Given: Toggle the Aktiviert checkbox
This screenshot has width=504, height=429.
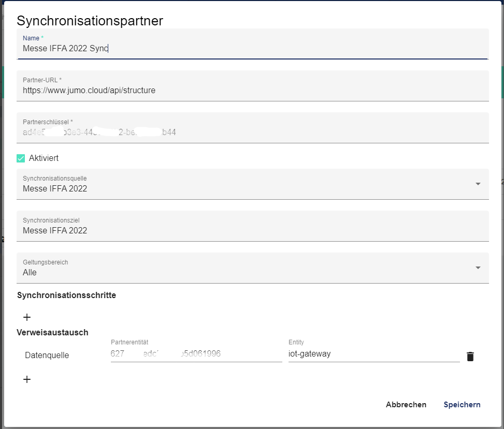Looking at the screenshot, I should click(21, 158).
